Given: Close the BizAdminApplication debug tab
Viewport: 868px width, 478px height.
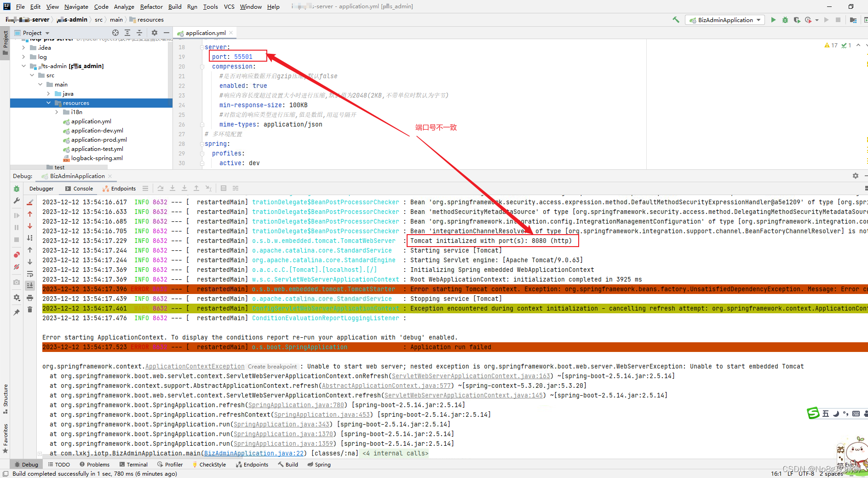Looking at the screenshot, I should 110,176.
